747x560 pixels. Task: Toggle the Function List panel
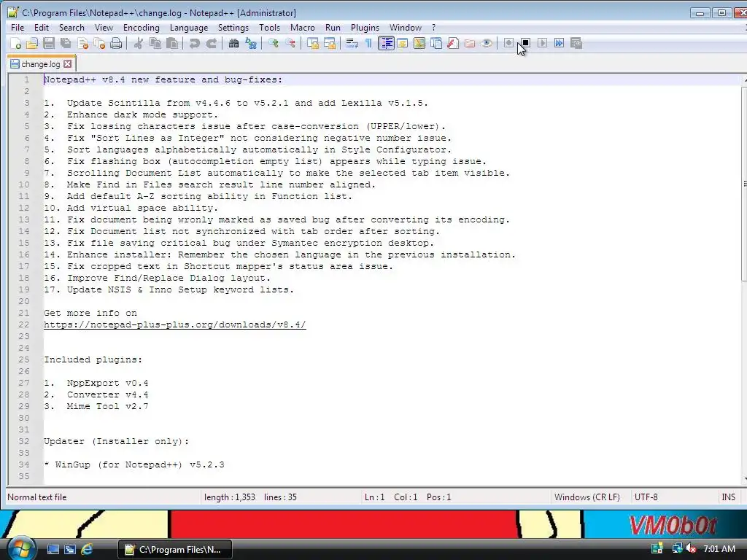pyautogui.click(x=453, y=44)
